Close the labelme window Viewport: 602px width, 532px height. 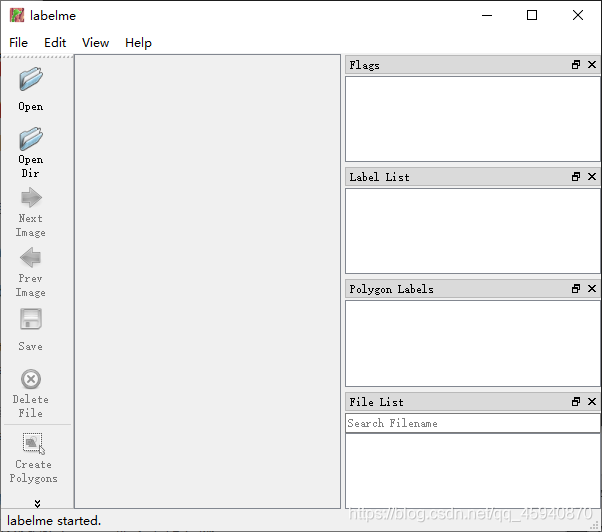(578, 15)
